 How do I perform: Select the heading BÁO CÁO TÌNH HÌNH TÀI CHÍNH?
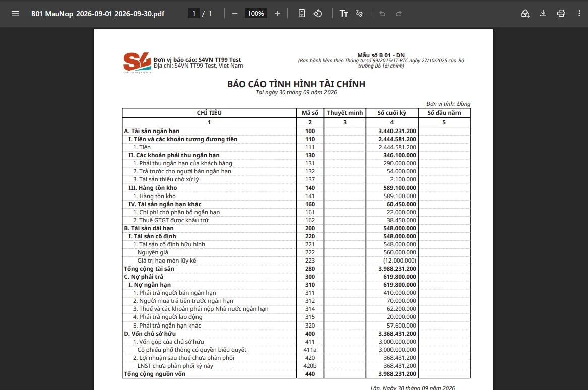pyautogui.click(x=296, y=84)
